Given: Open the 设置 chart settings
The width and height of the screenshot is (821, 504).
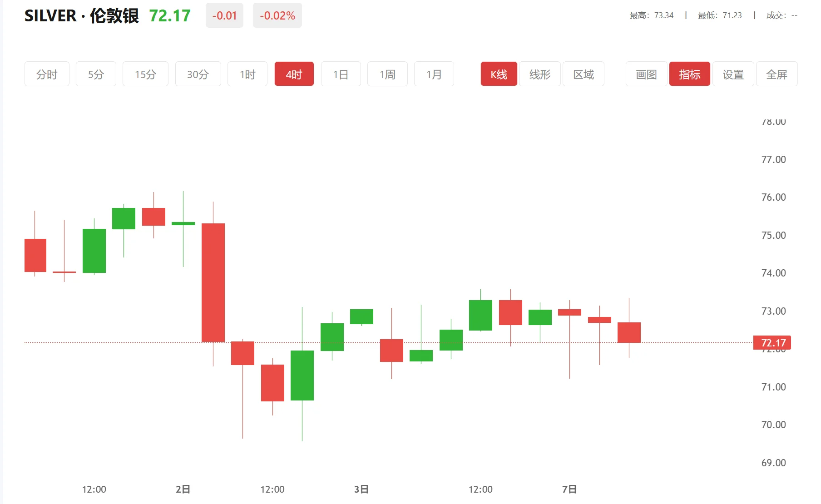Looking at the screenshot, I should [x=733, y=74].
